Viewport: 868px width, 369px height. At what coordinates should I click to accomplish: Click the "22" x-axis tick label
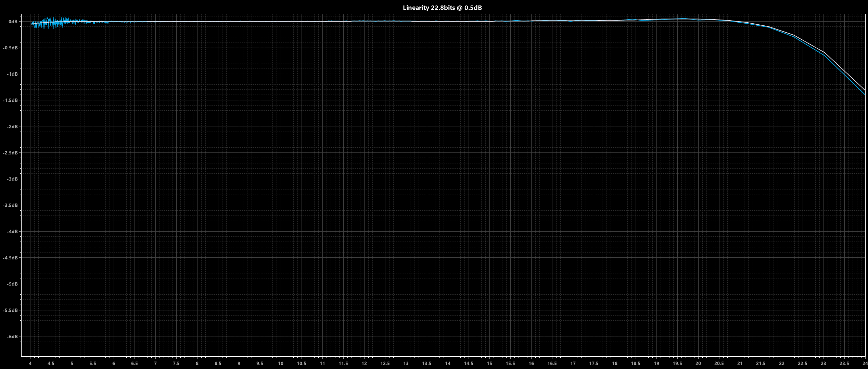point(782,364)
